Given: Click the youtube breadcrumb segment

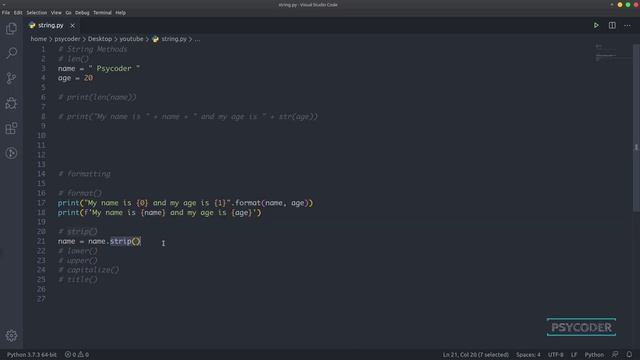Looking at the screenshot, I should pyautogui.click(x=131, y=39).
